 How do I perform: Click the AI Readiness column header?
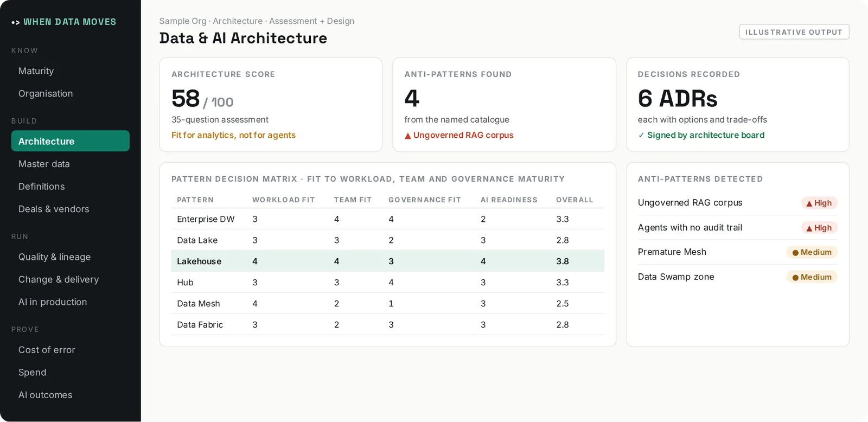(509, 200)
